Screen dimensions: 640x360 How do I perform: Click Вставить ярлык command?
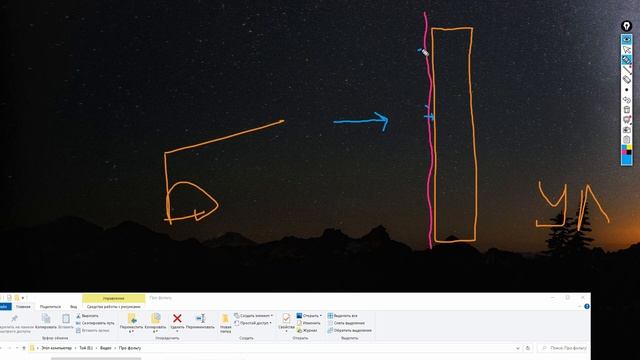pos(93,330)
